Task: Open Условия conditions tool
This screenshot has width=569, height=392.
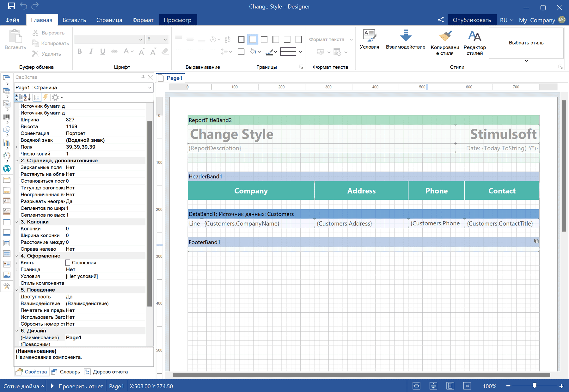Action: coord(369,40)
